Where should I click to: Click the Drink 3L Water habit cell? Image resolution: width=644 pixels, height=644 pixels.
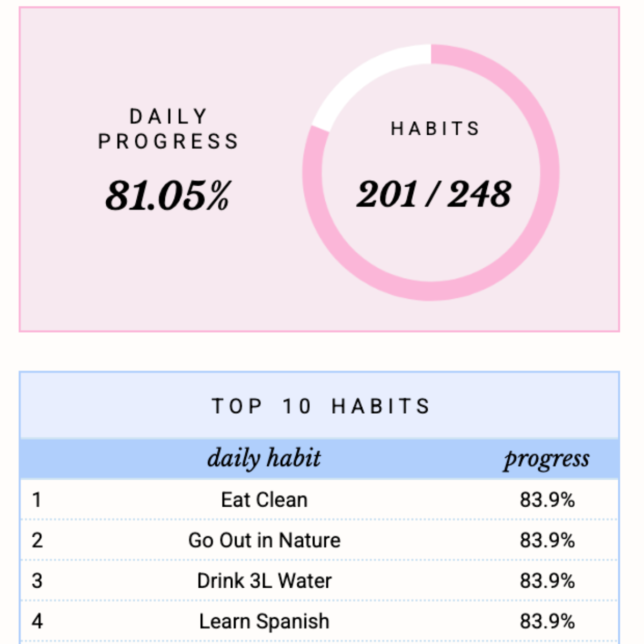pos(264,581)
